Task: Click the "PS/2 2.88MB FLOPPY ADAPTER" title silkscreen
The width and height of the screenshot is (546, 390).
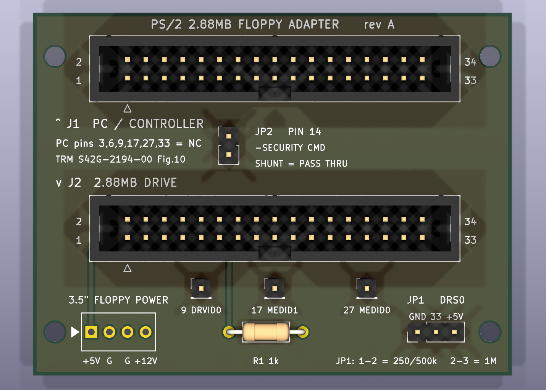Action: (245, 25)
